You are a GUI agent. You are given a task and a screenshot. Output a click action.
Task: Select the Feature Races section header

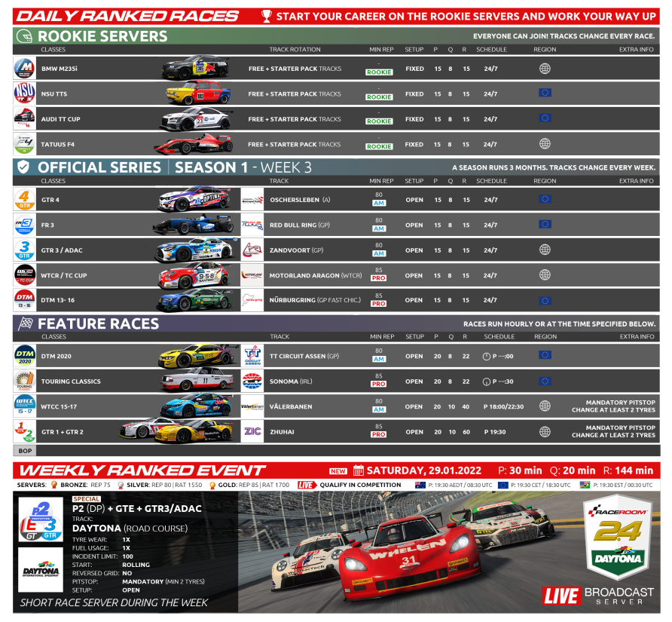98,323
